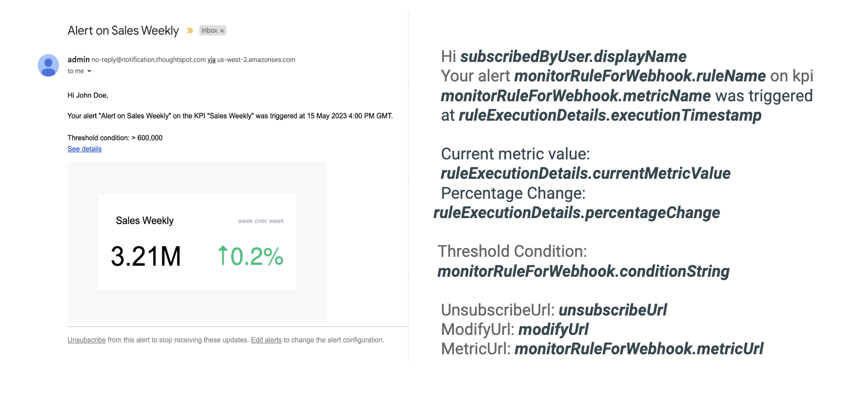
Task: Click the 3.21M metric value
Action: click(146, 257)
